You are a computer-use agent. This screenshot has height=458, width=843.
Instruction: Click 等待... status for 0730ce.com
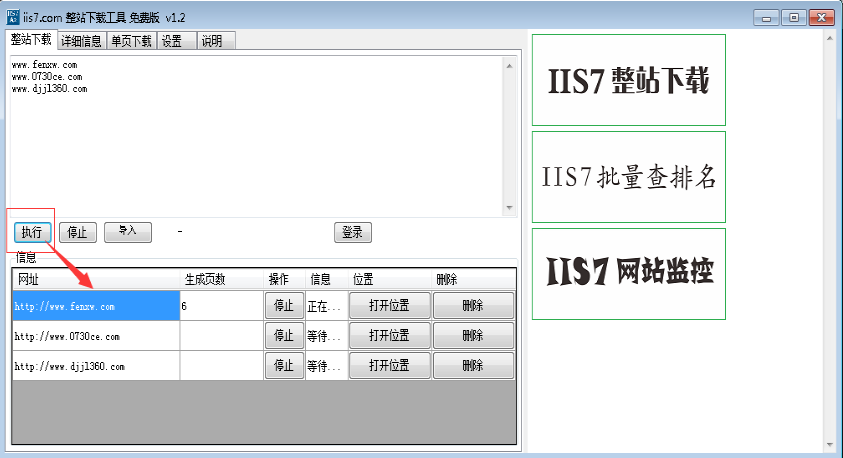pyautogui.click(x=326, y=337)
